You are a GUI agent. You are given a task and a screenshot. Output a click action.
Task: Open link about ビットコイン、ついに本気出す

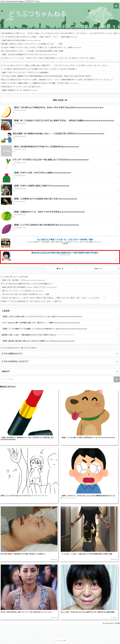pyautogui.click(x=23, y=291)
